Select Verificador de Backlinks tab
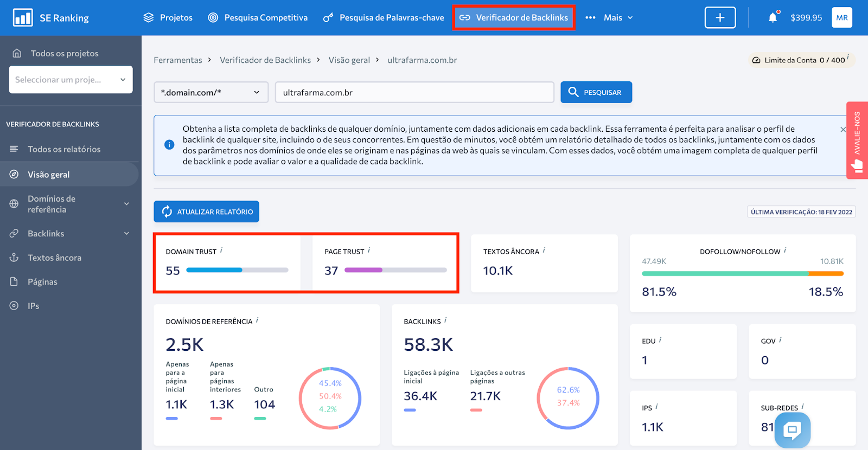 514,17
